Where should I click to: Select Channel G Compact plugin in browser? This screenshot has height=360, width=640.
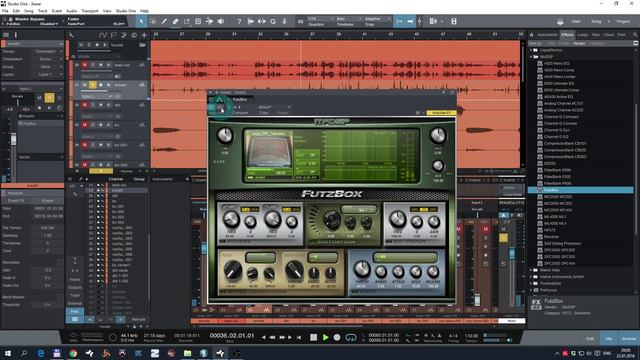click(x=561, y=117)
